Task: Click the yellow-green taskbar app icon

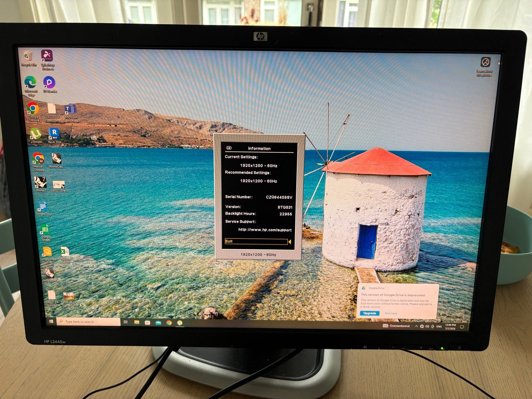Action: tap(180, 323)
